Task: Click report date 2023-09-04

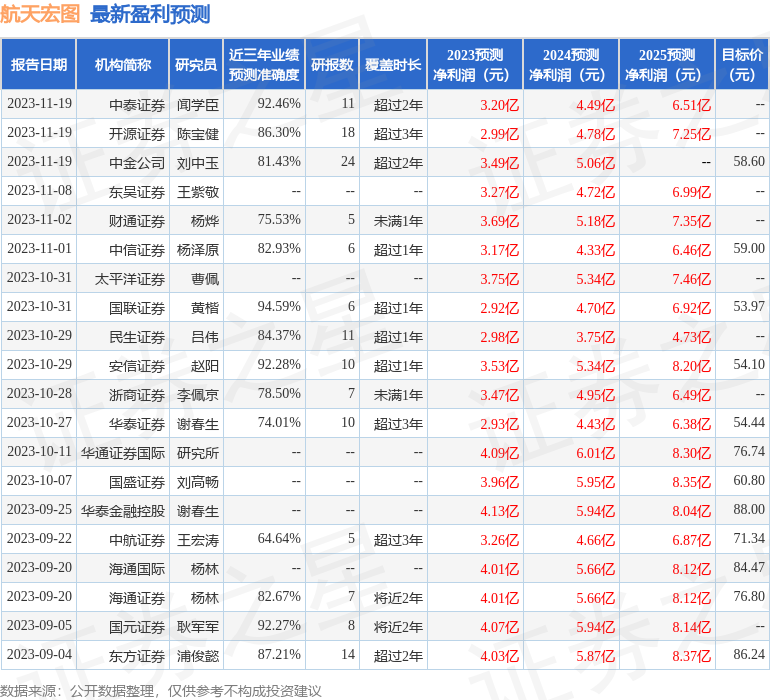Action: (39, 654)
